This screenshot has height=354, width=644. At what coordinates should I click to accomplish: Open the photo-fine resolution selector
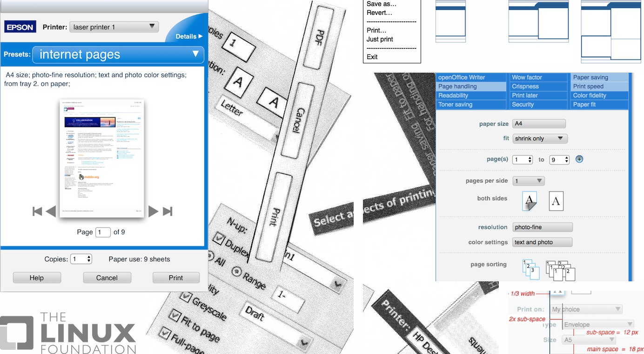click(543, 227)
